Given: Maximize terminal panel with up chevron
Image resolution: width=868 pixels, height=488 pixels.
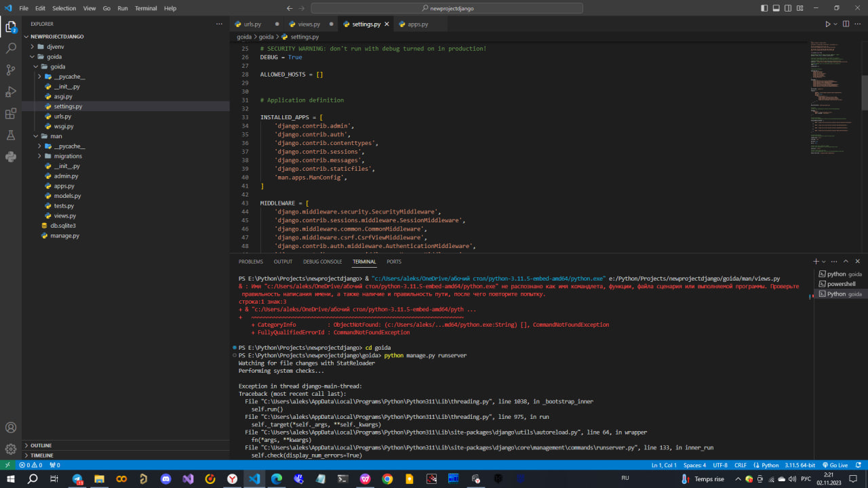Looking at the screenshot, I should (846, 261).
